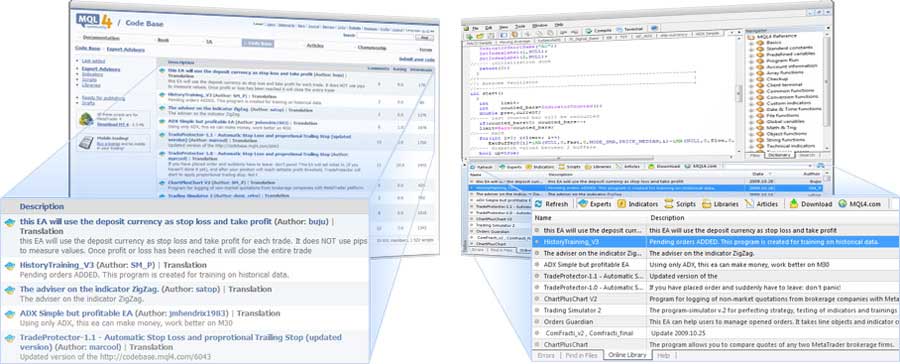Click the green Download arrow icon

tap(794, 204)
